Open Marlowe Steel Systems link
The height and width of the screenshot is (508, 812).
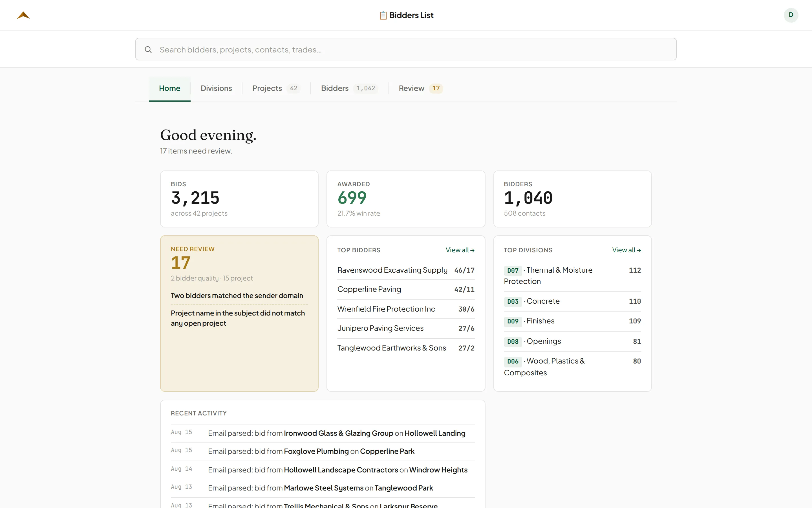coord(323,488)
